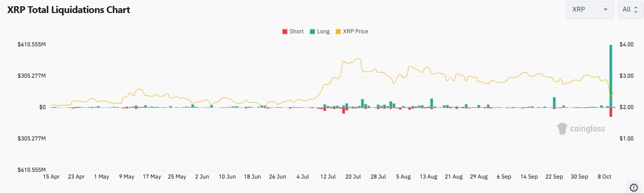Click the red short bar near 20 Jul

tap(344, 110)
